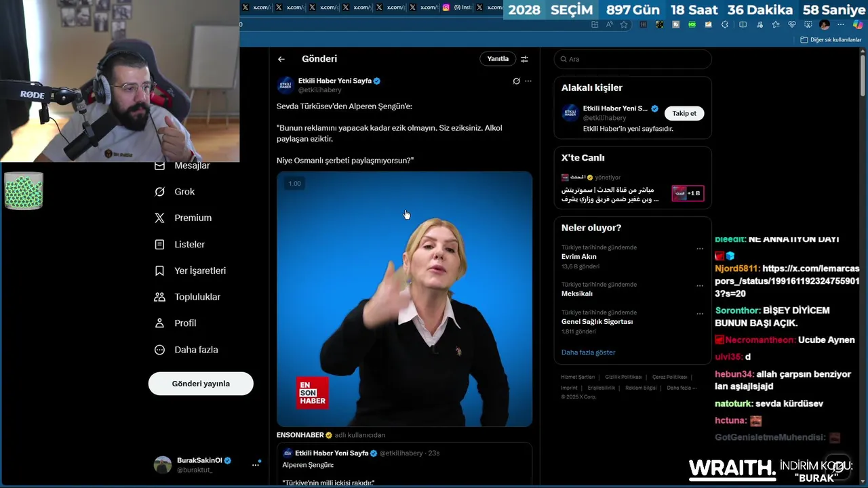Switch to the Instagram browser tab
The width and height of the screenshot is (868, 488).
coord(457,7)
